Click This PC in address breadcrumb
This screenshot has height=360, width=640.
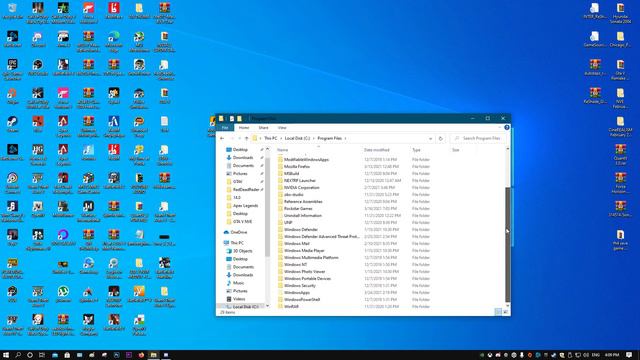pyautogui.click(x=271, y=139)
